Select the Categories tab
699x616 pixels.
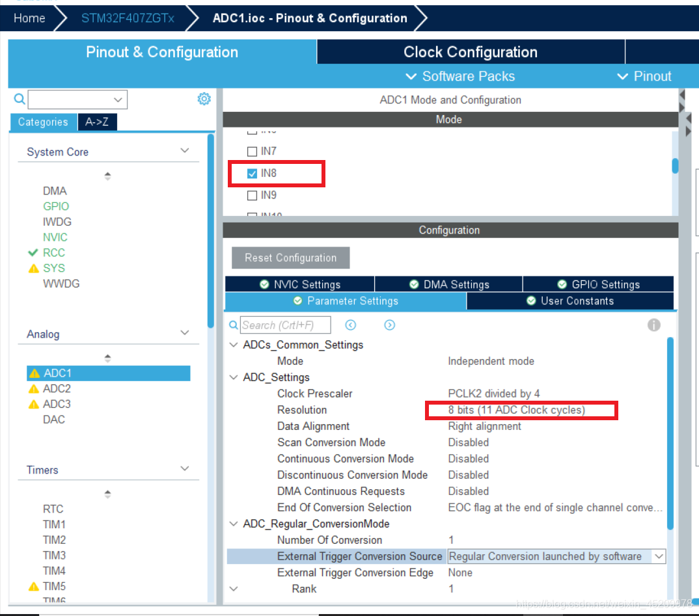(43, 122)
